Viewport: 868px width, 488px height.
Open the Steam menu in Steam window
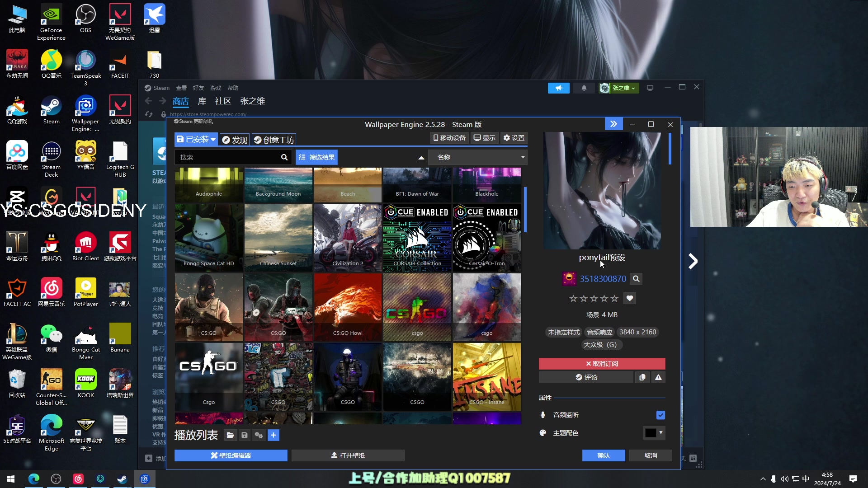tap(161, 88)
